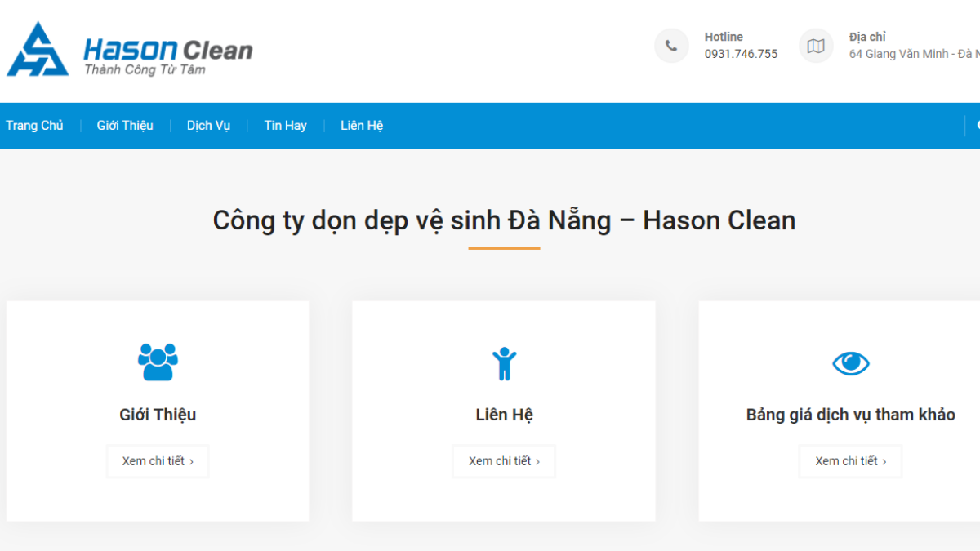This screenshot has width=980, height=551.
Task: Click the eye icon above Bảng giá
Action: pyautogui.click(x=850, y=363)
